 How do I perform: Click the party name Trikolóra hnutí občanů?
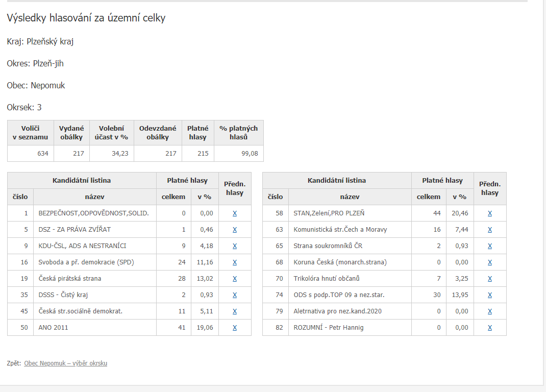click(x=326, y=279)
